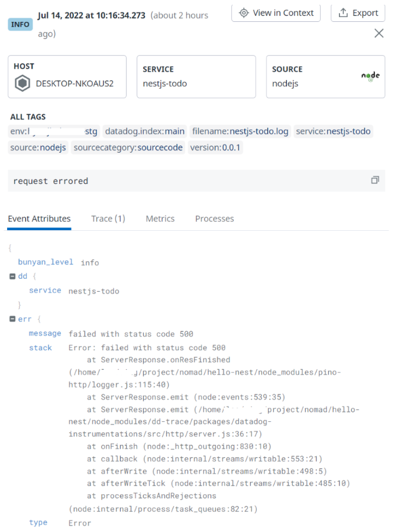Image resolution: width=401 pixels, height=532 pixels.
Task: Click the View in Context button
Action: coord(276,13)
